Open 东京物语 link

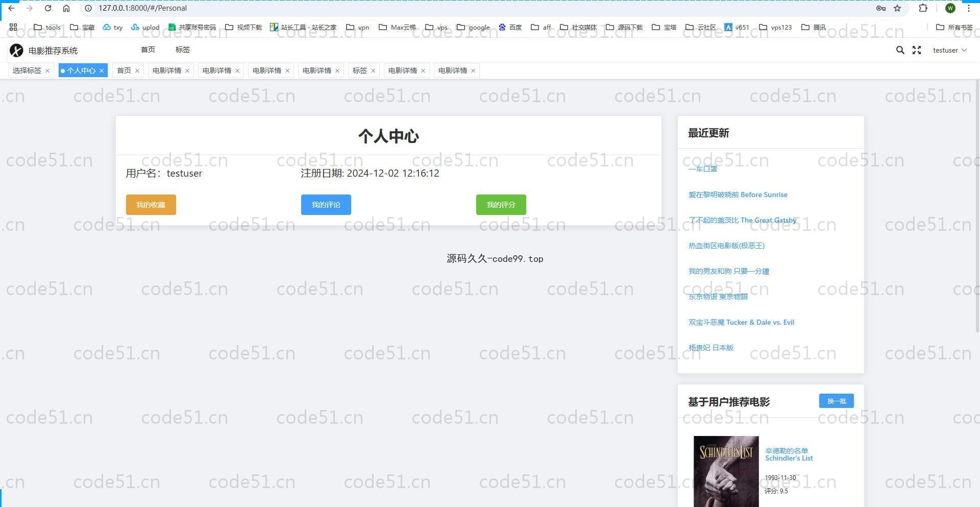coord(718,297)
